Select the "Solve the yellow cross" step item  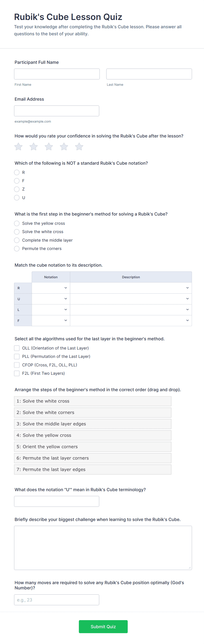[93, 435]
